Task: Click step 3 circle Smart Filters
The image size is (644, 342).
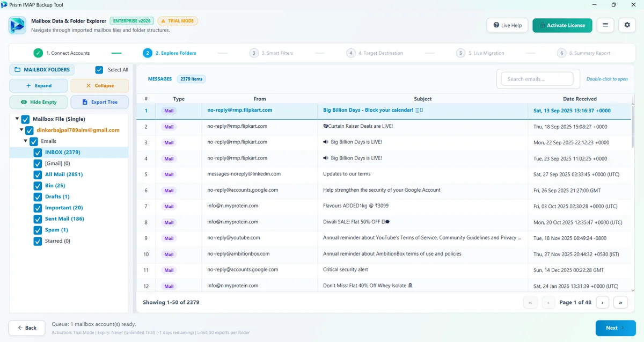Action: (x=254, y=53)
